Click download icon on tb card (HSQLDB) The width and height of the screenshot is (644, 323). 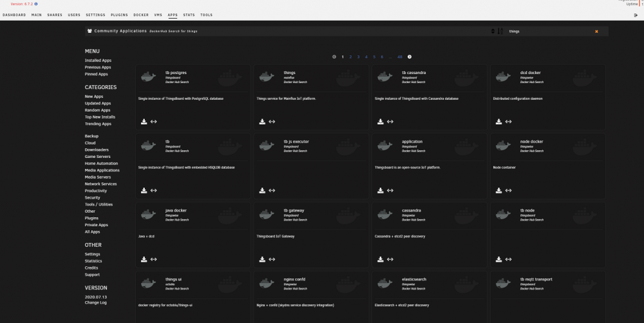[144, 190]
